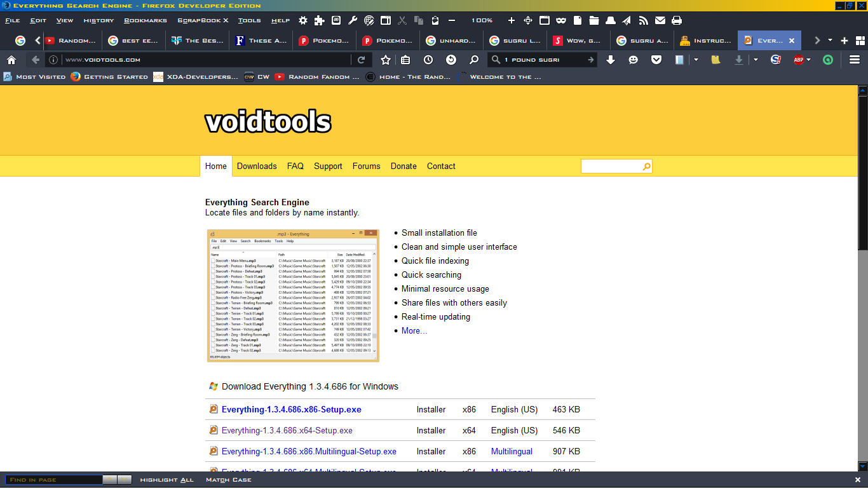Save to Pocket with the Pocket icon

(x=656, y=60)
